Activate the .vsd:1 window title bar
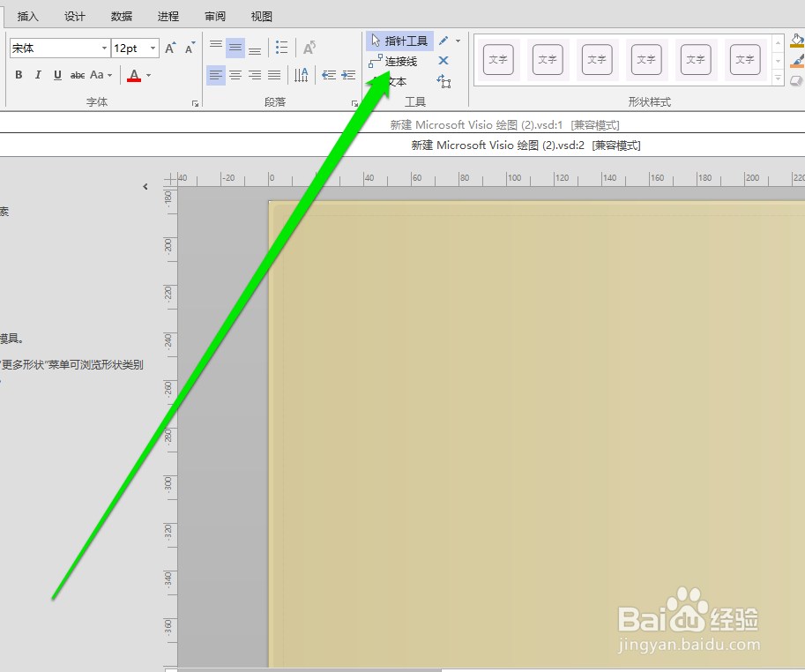The image size is (805, 672). click(504, 124)
